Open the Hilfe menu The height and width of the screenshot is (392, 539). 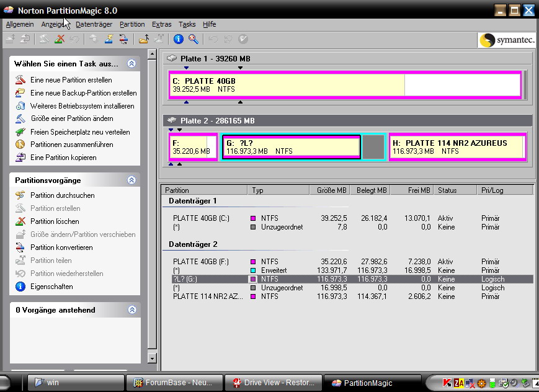pyautogui.click(x=210, y=24)
